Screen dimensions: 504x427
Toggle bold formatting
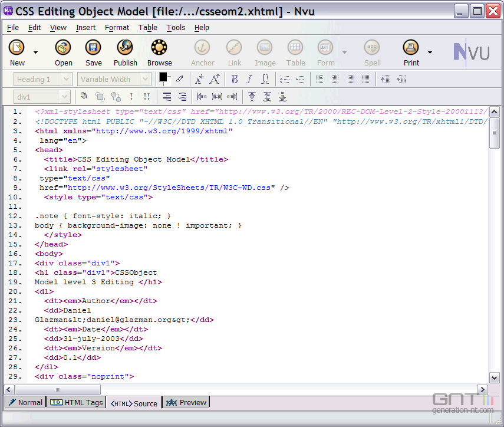click(235, 79)
